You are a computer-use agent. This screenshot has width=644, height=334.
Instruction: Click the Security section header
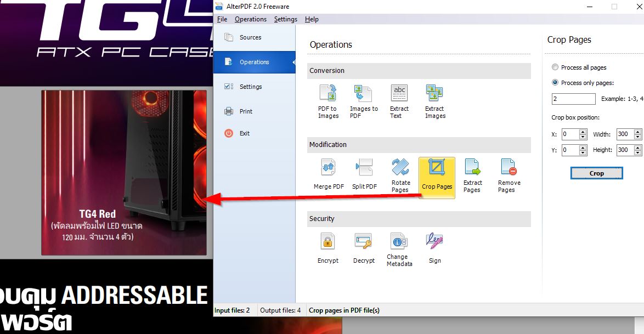(419, 219)
